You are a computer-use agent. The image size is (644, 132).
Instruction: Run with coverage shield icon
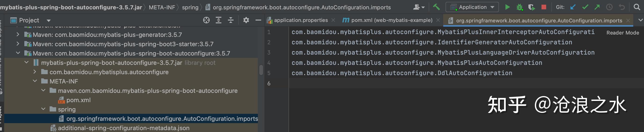(531, 7)
